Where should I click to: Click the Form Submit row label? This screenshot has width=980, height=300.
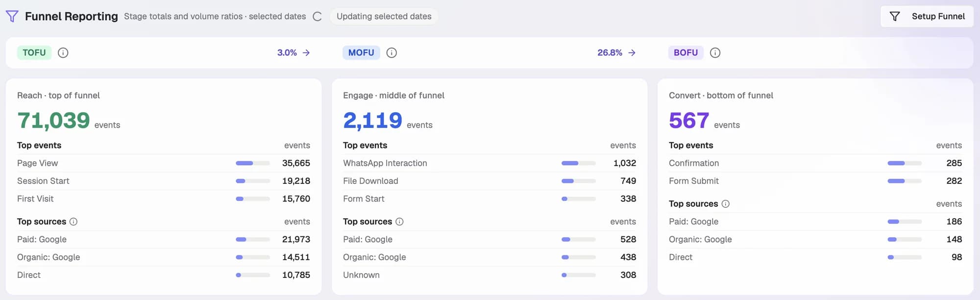pos(694,181)
